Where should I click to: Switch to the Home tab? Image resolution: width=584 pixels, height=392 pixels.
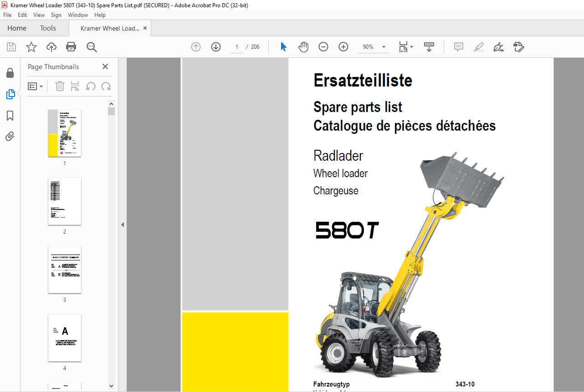point(17,28)
